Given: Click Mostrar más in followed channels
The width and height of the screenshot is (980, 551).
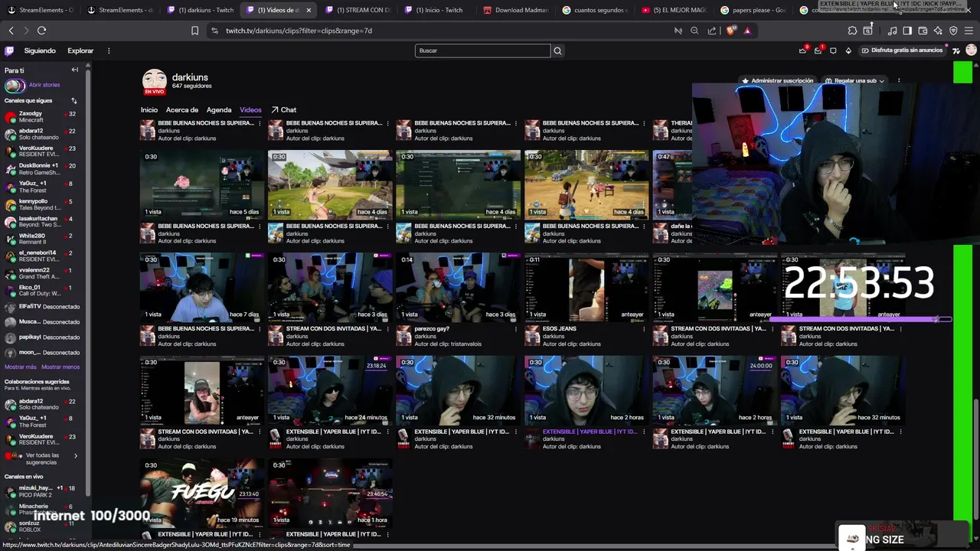Looking at the screenshot, I should click(x=20, y=367).
